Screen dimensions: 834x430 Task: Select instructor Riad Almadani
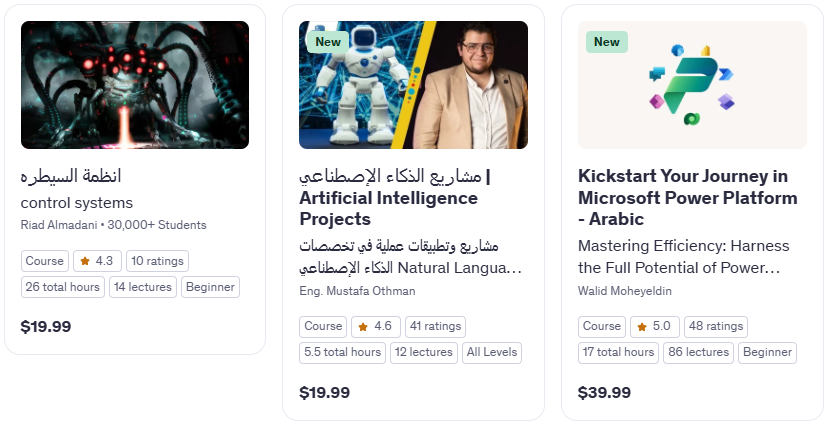59,225
